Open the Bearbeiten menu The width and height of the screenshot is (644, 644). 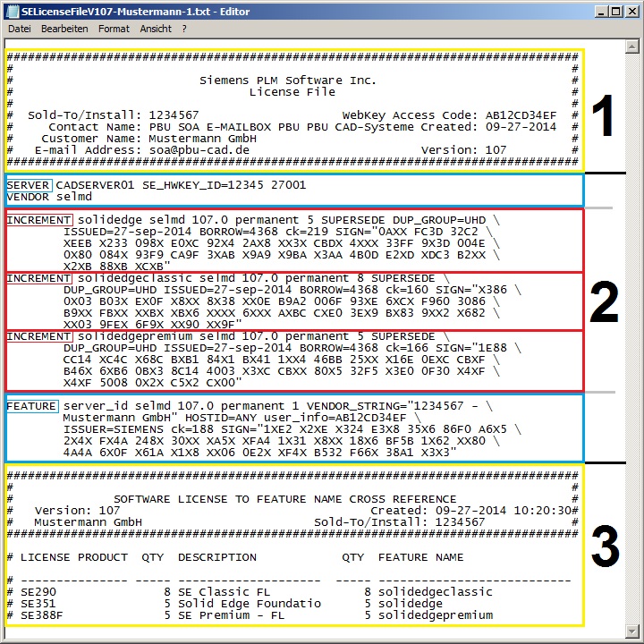pos(64,29)
